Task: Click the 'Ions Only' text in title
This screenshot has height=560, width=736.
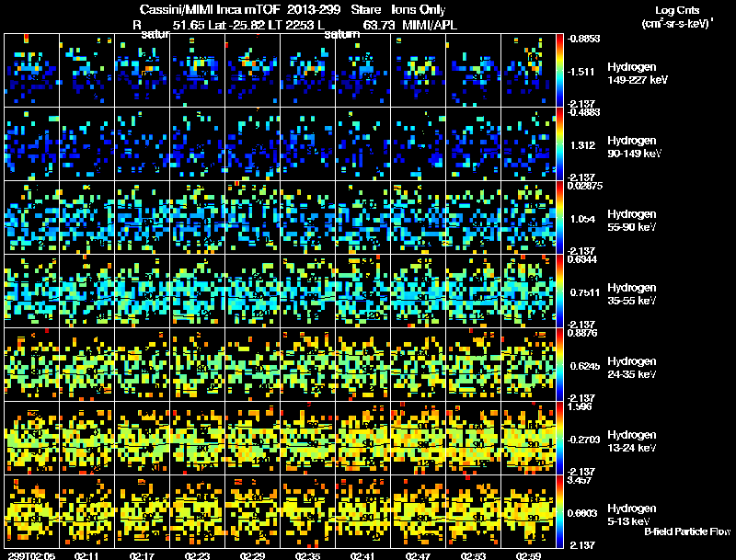Action: pos(419,10)
